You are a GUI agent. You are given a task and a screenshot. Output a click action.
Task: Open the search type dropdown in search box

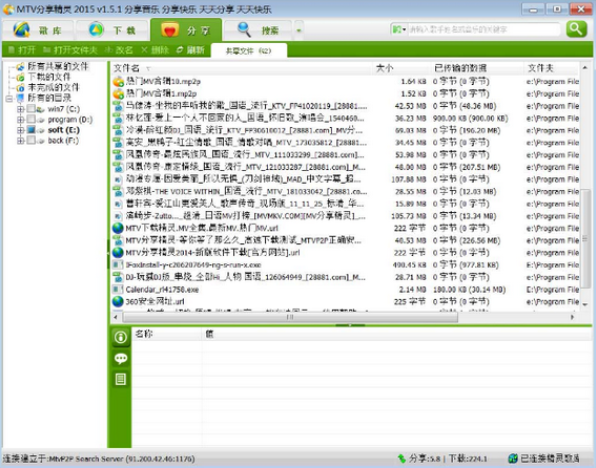click(399, 29)
